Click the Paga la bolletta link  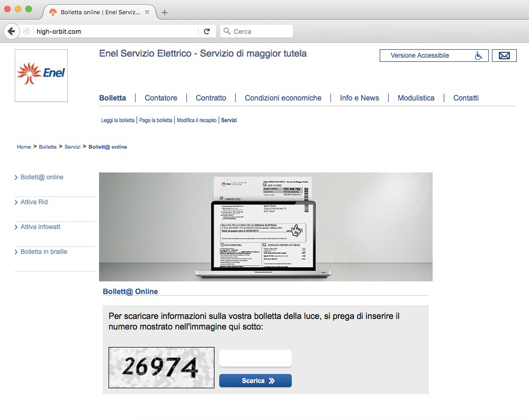[x=156, y=121]
